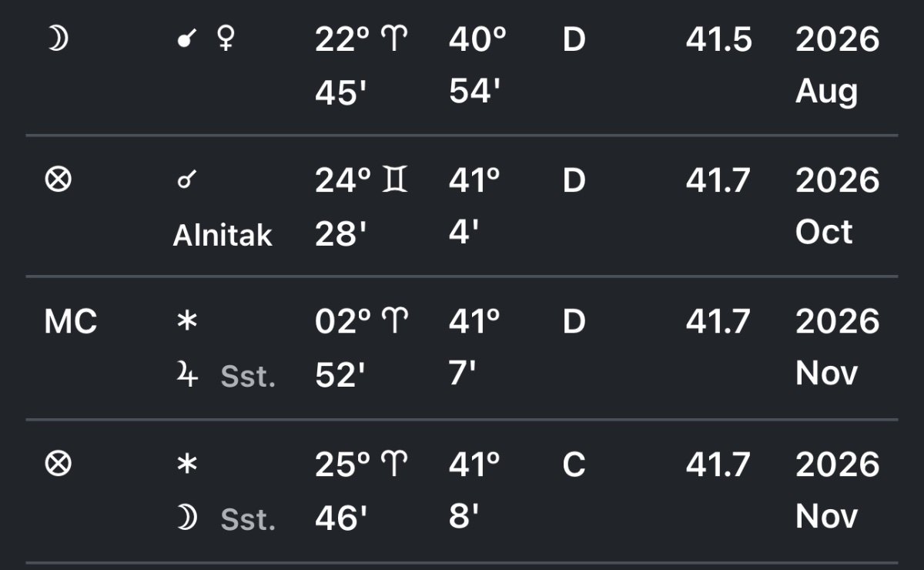The width and height of the screenshot is (924, 570).
Task: Open the Alnitak star label
Action: [x=223, y=234]
